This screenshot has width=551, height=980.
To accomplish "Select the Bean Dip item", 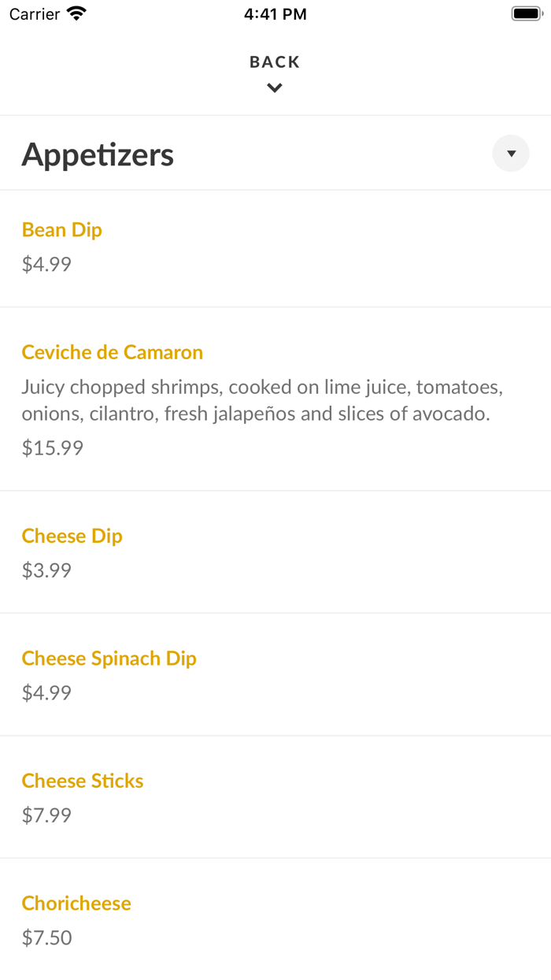I will pos(62,230).
